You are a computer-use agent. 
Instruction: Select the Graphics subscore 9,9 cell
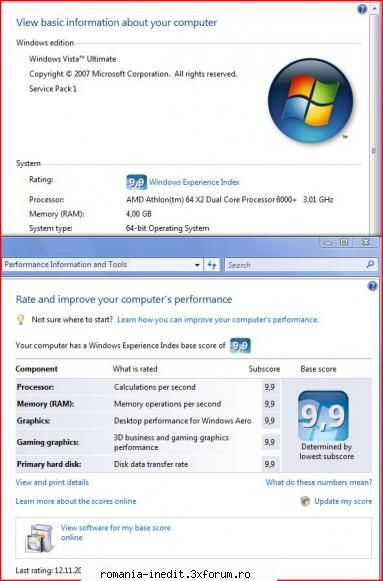point(270,421)
